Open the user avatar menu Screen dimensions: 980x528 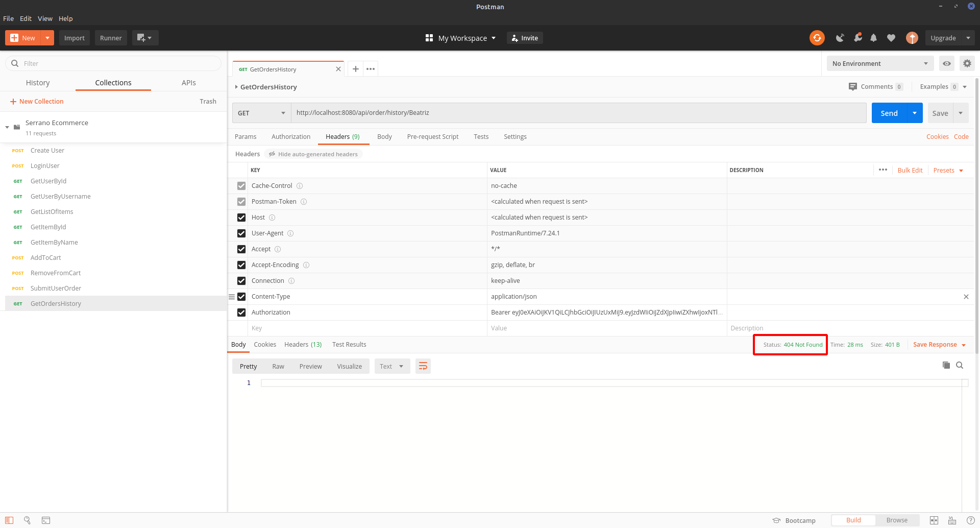[912, 38]
